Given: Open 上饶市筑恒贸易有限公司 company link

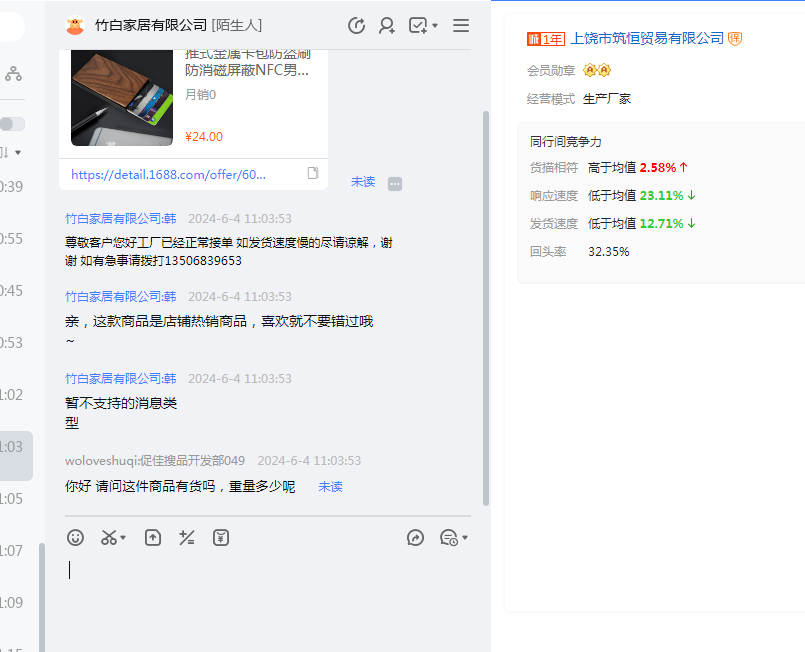Looking at the screenshot, I should (x=647, y=39).
